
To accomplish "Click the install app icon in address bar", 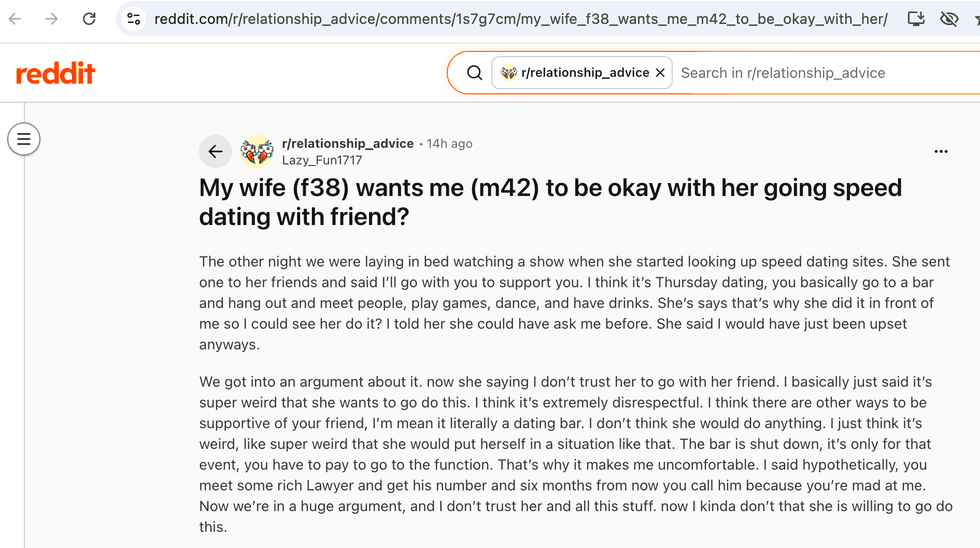I will point(916,19).
